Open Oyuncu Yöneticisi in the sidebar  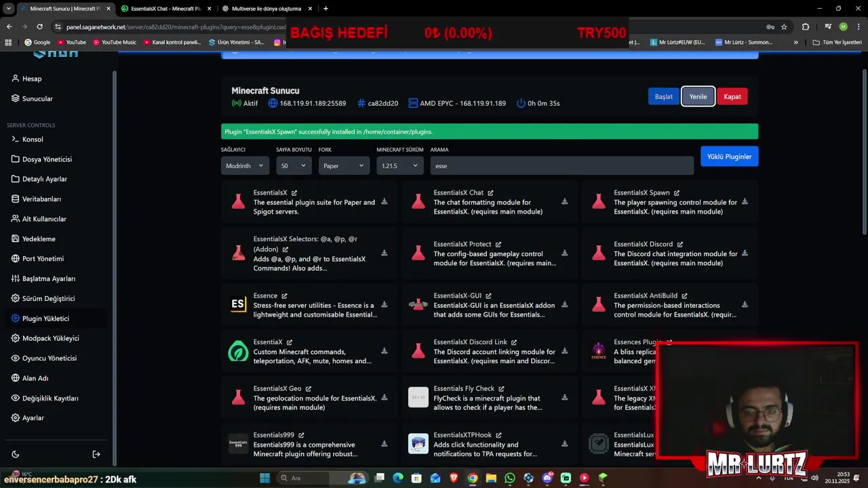coord(50,358)
